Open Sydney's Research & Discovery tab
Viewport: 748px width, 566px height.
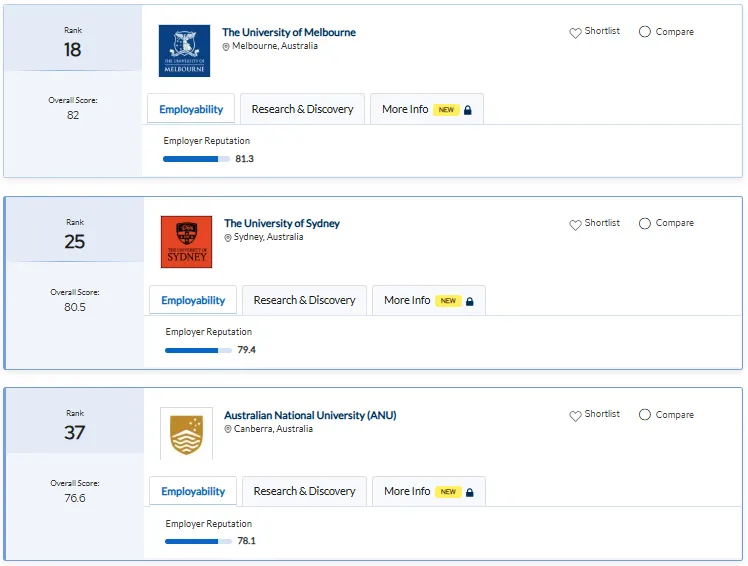click(304, 300)
